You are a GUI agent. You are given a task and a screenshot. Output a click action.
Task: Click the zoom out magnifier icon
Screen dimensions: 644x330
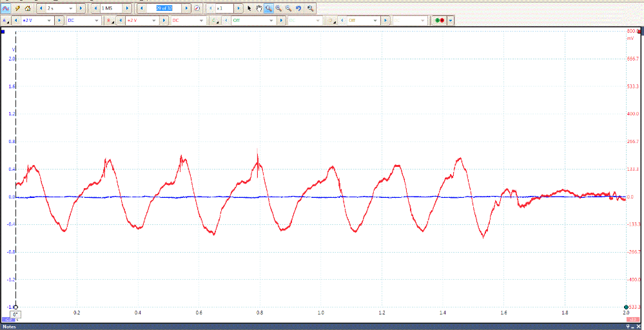[288, 8]
